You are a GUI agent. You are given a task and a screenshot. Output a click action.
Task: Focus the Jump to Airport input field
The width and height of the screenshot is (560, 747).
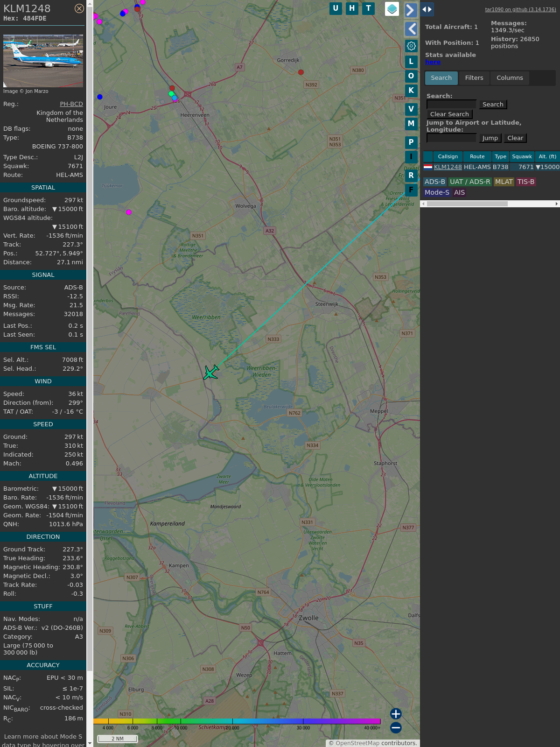(x=451, y=138)
